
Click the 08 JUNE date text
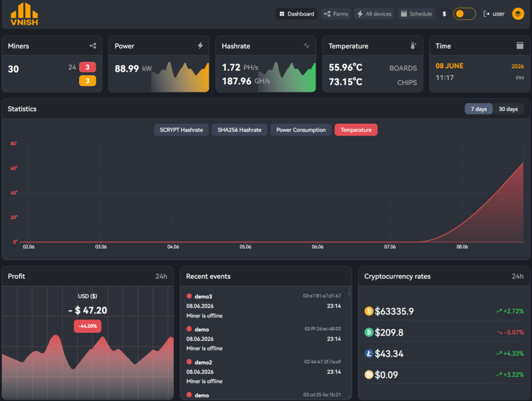tap(449, 66)
